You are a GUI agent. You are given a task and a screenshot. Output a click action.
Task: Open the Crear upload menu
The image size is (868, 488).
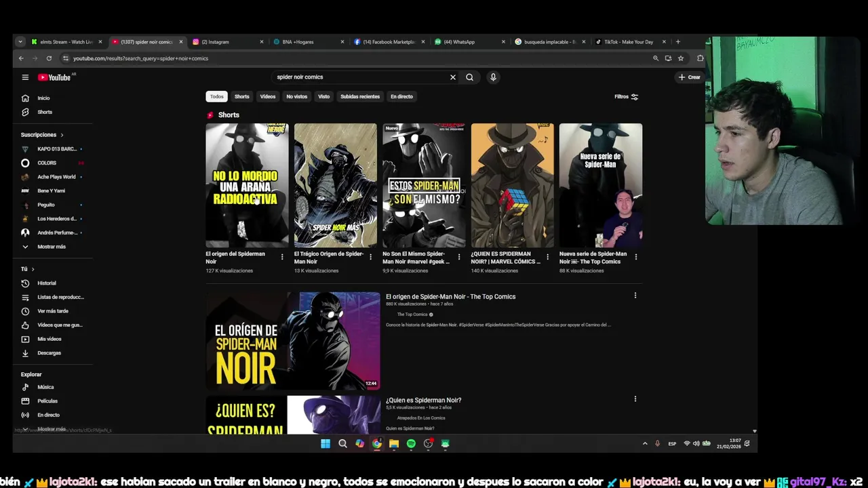click(689, 77)
